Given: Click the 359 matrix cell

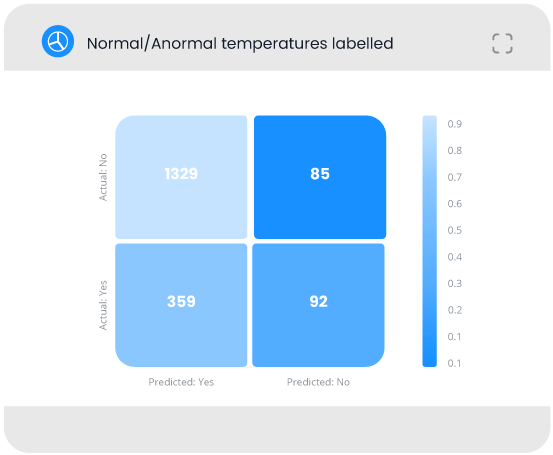Looking at the screenshot, I should 181,305.
